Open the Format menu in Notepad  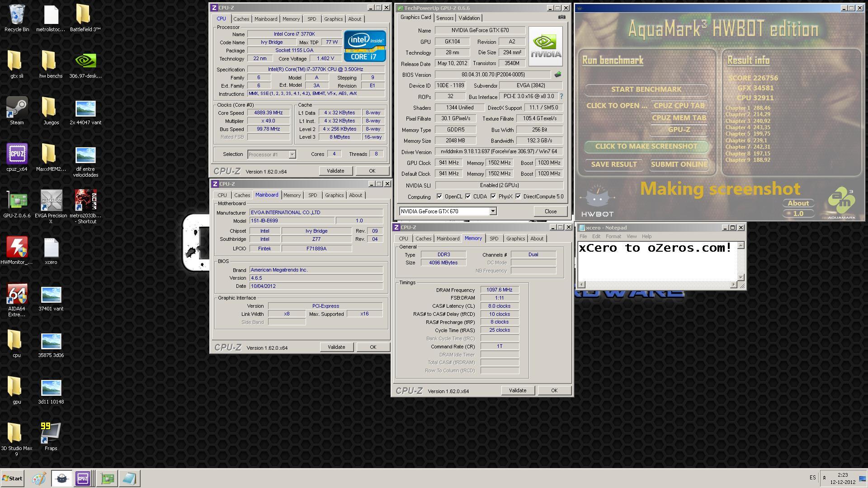click(x=613, y=236)
